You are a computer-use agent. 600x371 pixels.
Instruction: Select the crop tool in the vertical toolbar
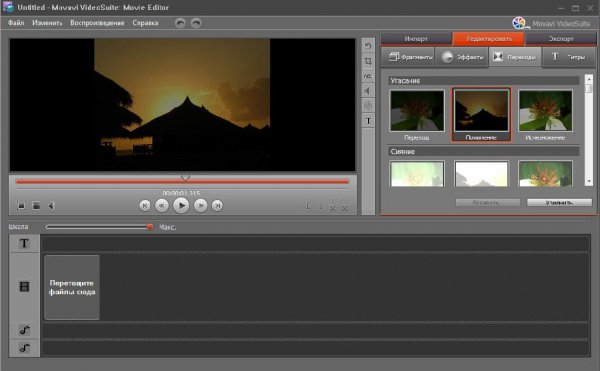click(x=368, y=61)
